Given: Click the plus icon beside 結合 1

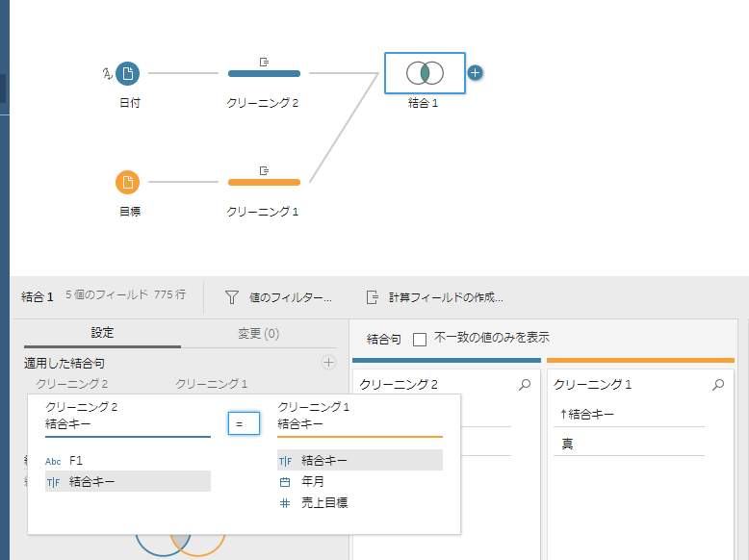Looking at the screenshot, I should [x=475, y=73].
